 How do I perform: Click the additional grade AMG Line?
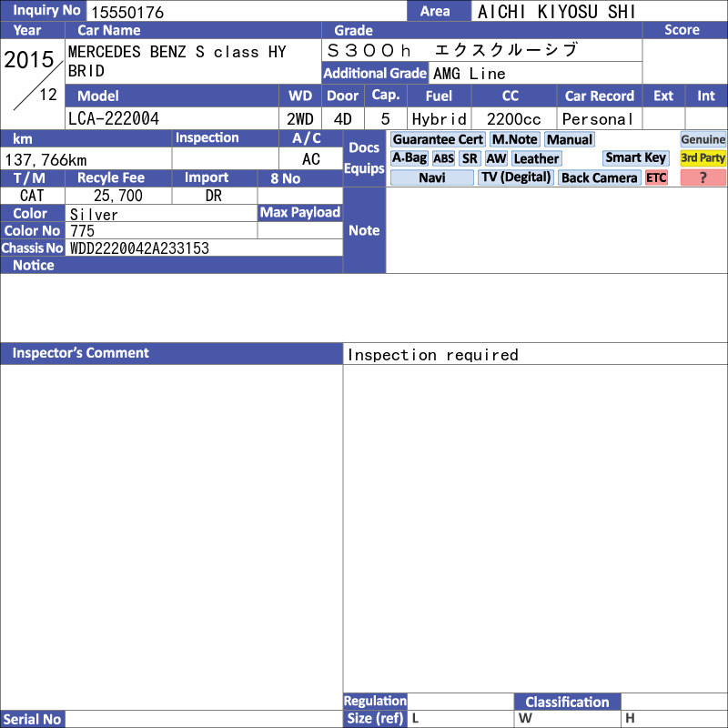pos(469,74)
